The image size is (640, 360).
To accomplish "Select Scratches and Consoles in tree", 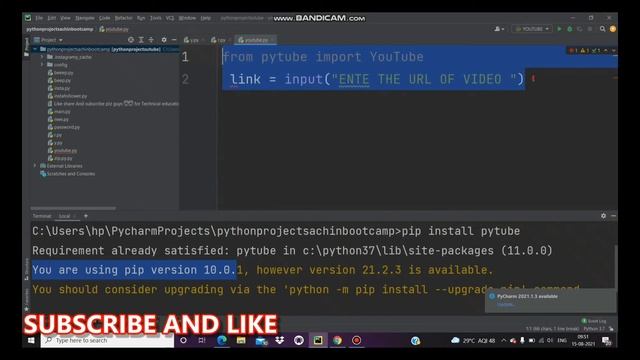I will click(67, 174).
